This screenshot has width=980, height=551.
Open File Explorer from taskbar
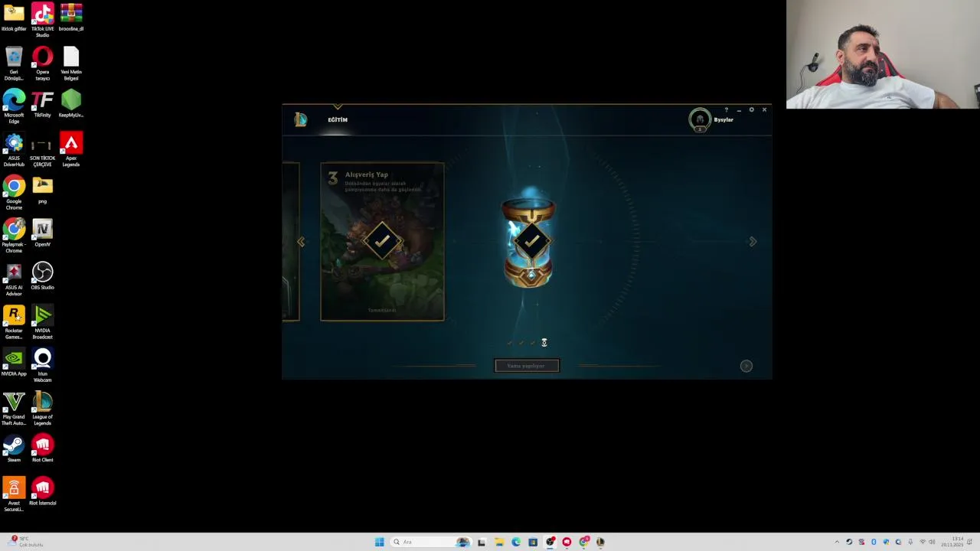[x=498, y=542]
